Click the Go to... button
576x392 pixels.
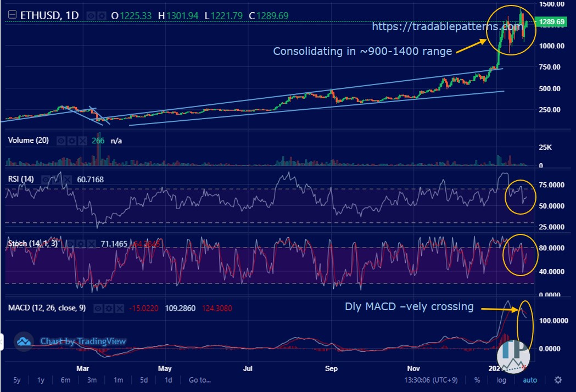(199, 380)
